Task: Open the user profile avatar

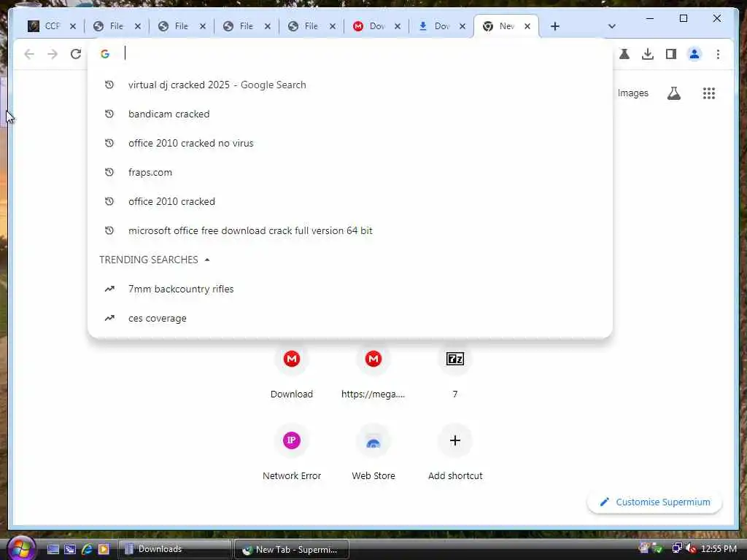Action: point(694,54)
